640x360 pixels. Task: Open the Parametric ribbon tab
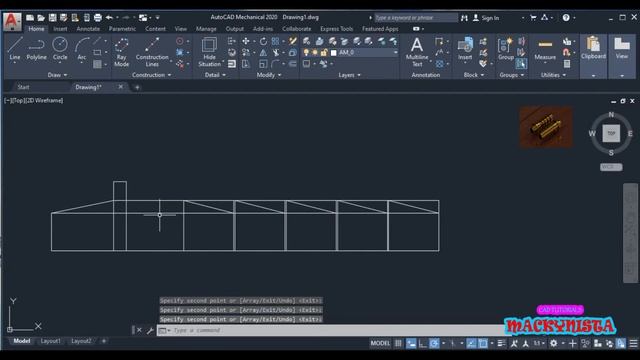[x=122, y=29]
